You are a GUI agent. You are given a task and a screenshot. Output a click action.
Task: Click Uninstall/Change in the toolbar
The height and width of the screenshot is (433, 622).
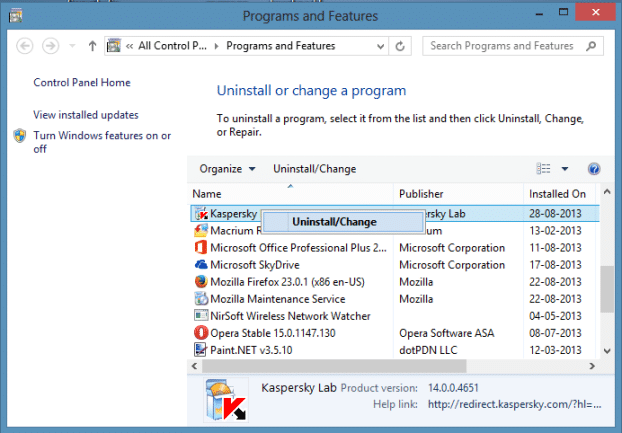(x=315, y=169)
